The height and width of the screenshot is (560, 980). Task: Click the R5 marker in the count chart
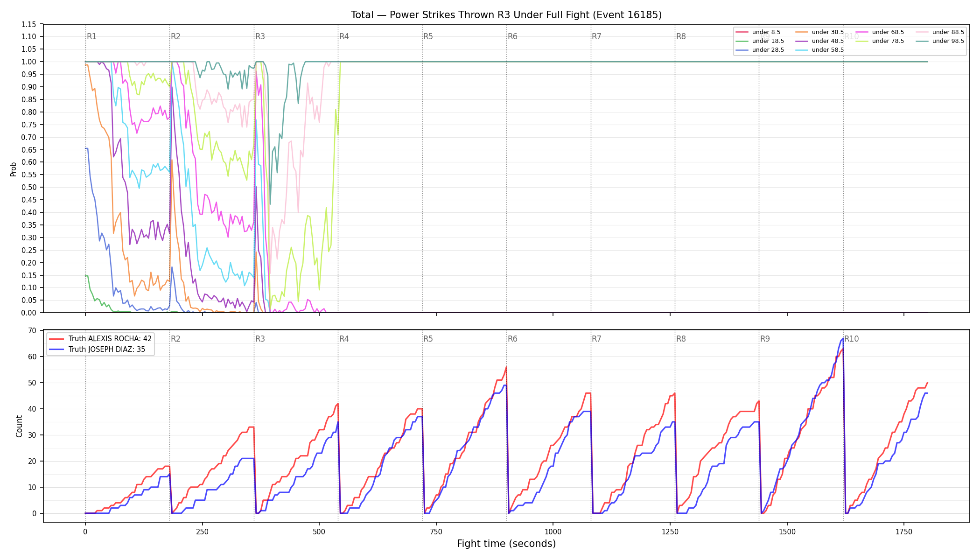pyautogui.click(x=428, y=339)
